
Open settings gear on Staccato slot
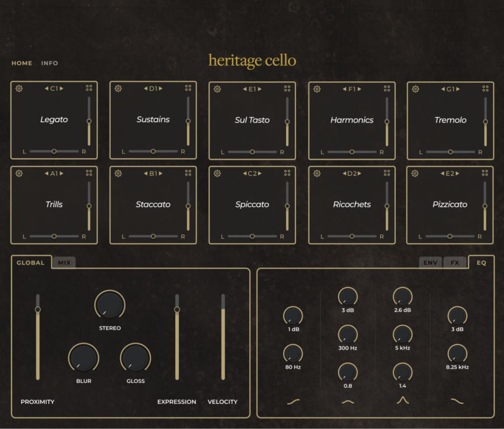pyautogui.click(x=118, y=174)
